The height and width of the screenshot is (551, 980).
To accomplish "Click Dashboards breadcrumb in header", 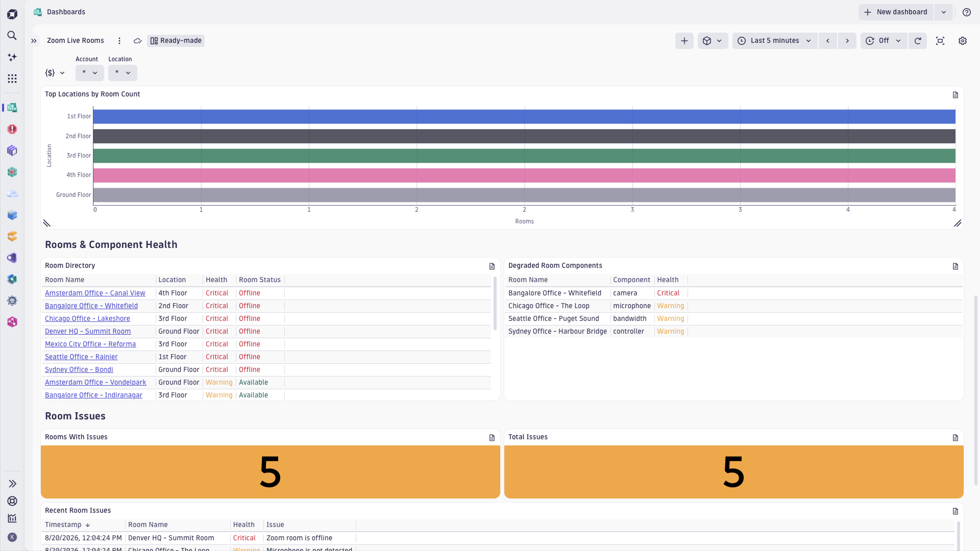I will pyautogui.click(x=66, y=12).
